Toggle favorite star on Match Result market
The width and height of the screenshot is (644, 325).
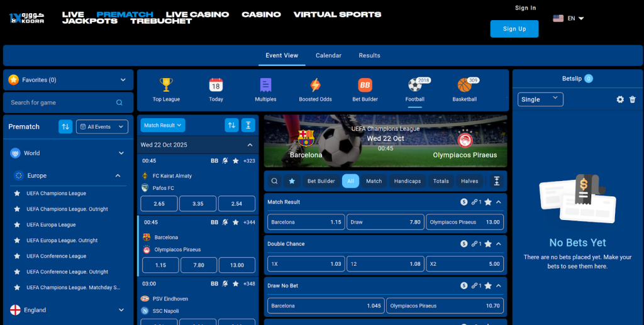(x=487, y=202)
